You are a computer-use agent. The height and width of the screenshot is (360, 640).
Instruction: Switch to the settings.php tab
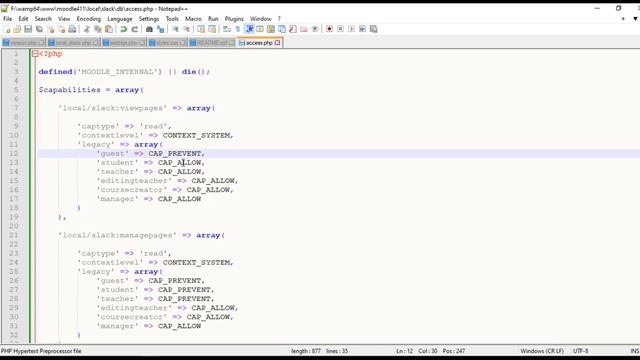(x=123, y=43)
